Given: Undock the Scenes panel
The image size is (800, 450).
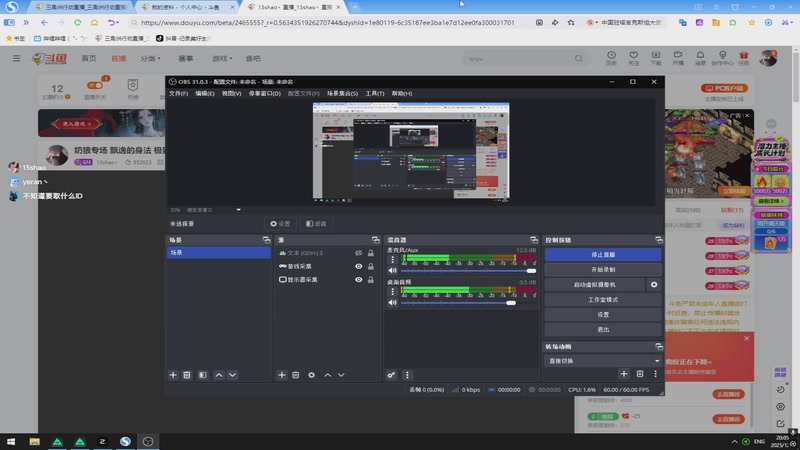Looking at the screenshot, I should [x=266, y=240].
